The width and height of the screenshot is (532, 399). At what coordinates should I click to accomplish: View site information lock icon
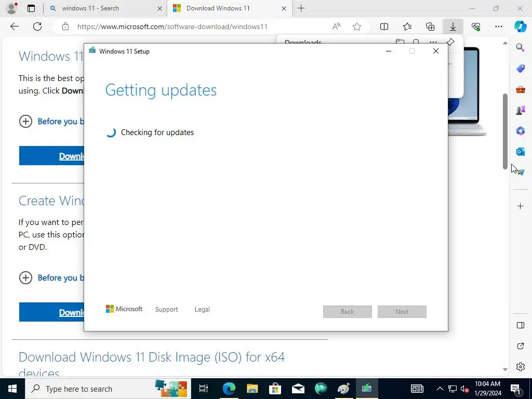pyautogui.click(x=65, y=26)
